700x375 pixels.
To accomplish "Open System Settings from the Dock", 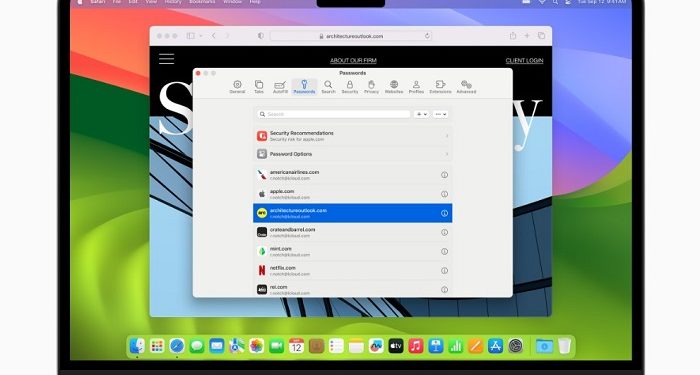I will [515, 346].
